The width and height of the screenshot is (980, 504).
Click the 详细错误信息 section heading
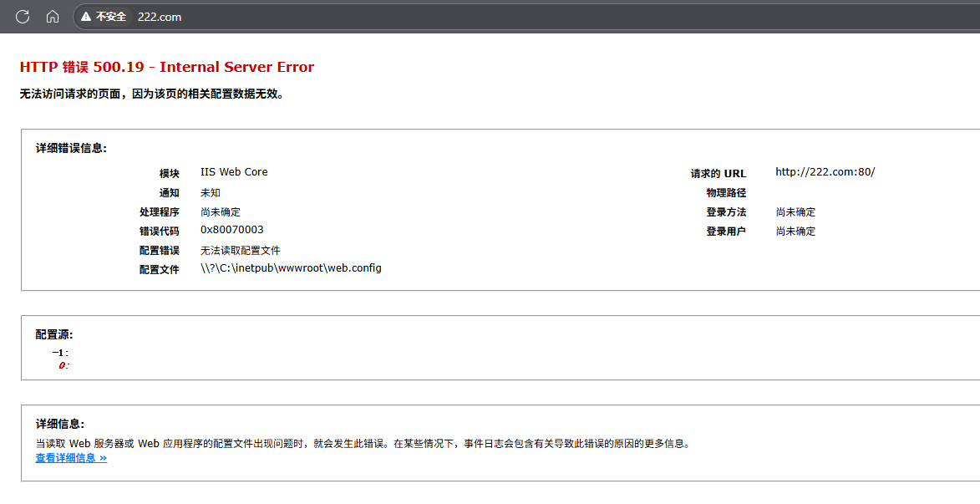(x=71, y=149)
